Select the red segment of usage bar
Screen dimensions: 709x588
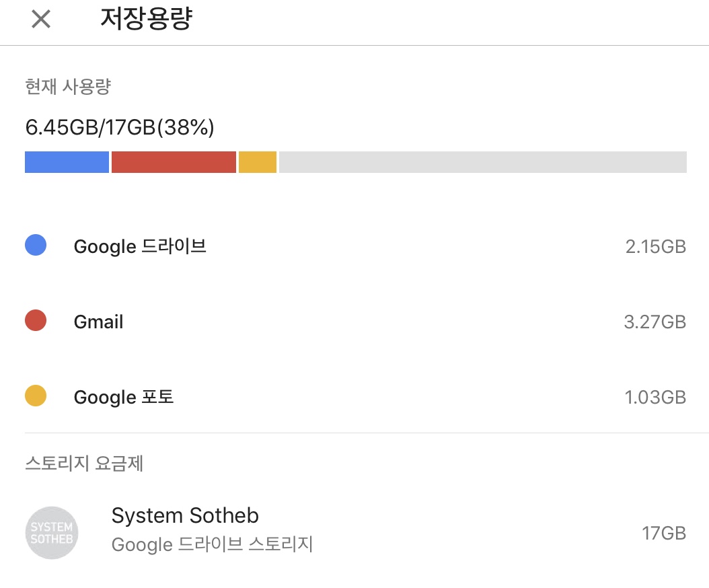(x=174, y=162)
